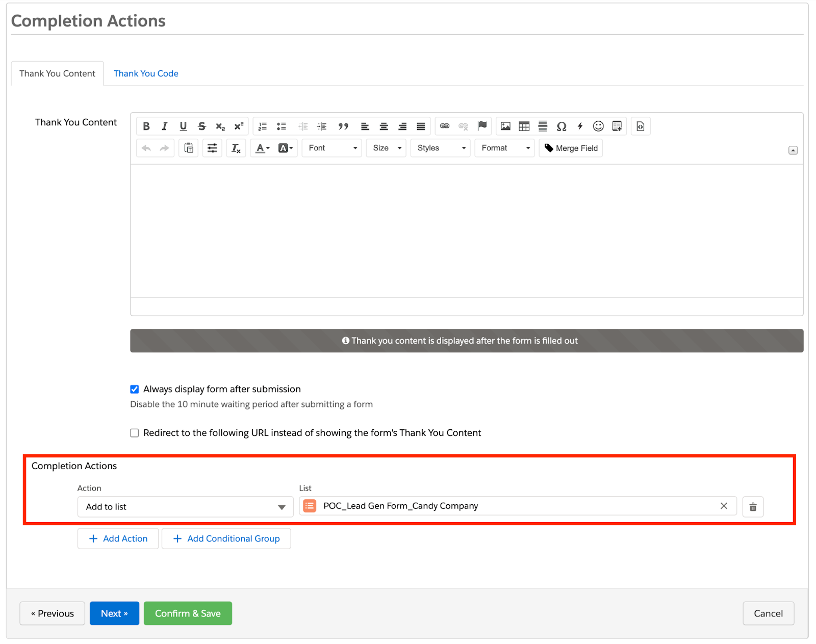Open the Action dropdown set to Add to list
Screen dimensions: 816x644
pyautogui.click(x=186, y=507)
